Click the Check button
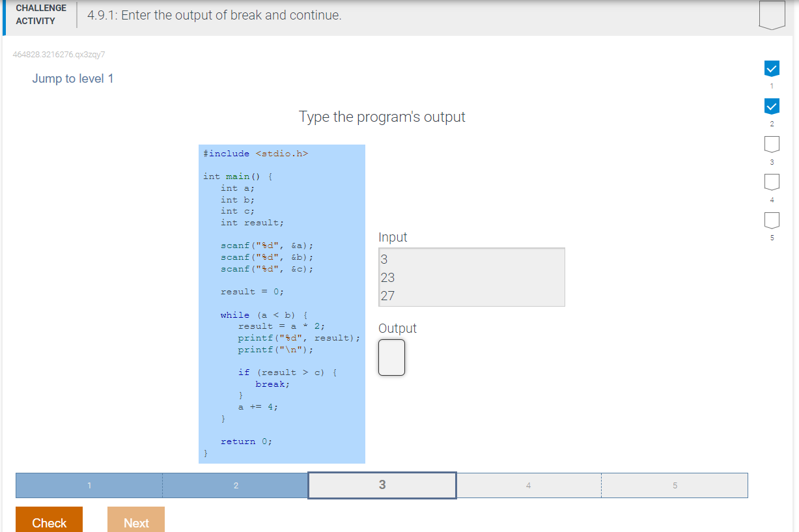This screenshot has height=532, width=799. pyautogui.click(x=49, y=522)
